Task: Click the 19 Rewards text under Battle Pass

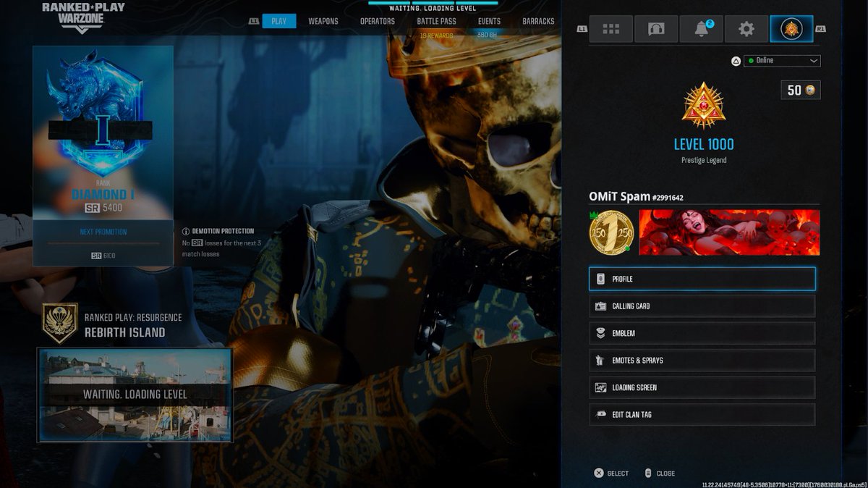Action: pos(437,35)
